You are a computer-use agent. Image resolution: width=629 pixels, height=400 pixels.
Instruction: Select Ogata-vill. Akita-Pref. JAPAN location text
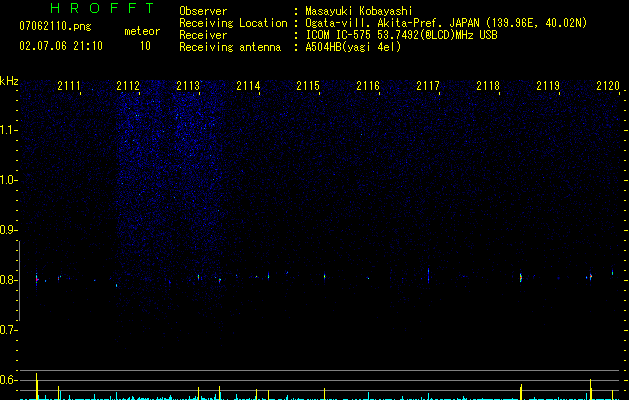point(446,23)
